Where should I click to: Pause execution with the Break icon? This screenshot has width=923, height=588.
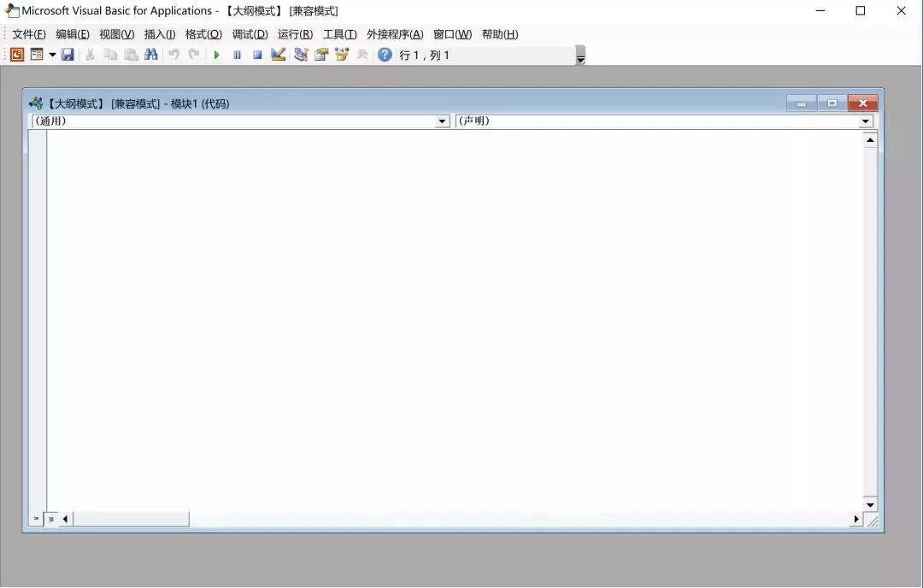click(x=237, y=54)
